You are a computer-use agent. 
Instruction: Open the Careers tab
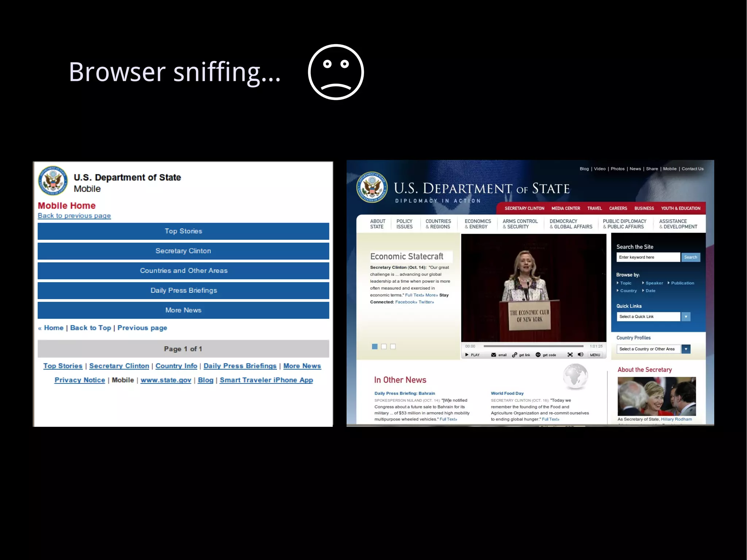pyautogui.click(x=618, y=208)
